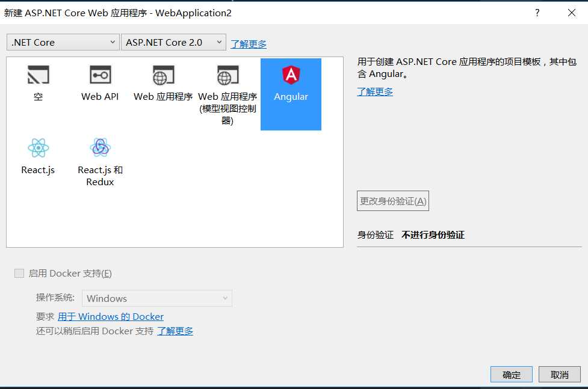588x389 pixels.
Task: Select Web 应用程序 (模型视图控制器) template
Action: pyautogui.click(x=227, y=94)
